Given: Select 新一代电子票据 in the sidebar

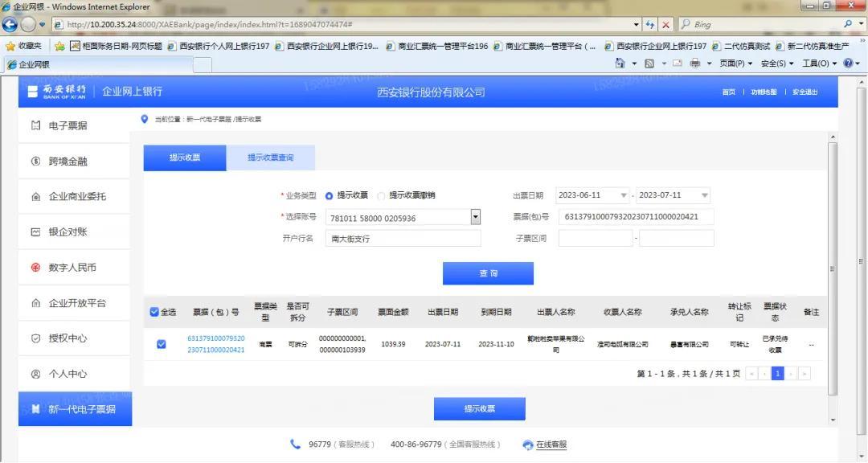Looking at the screenshot, I should [76, 409].
